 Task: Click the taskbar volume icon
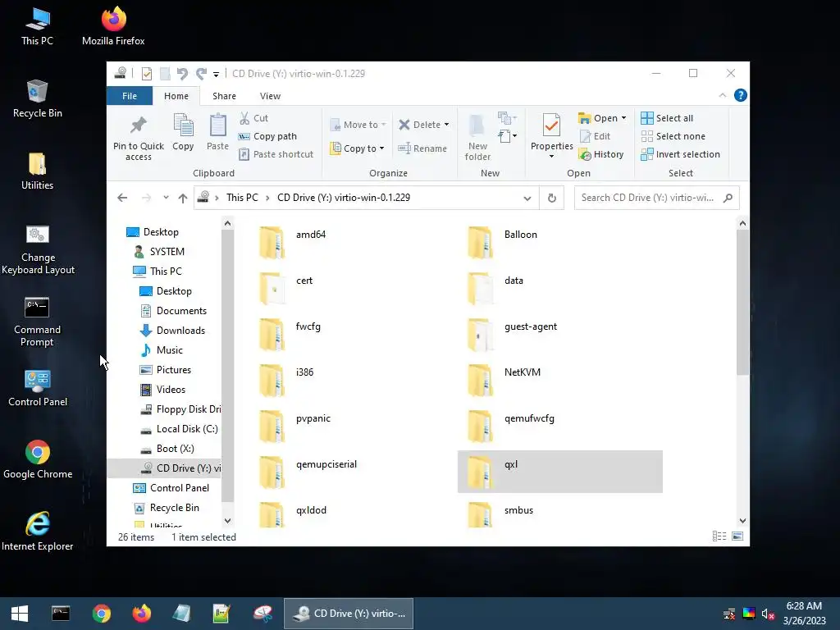[768, 614]
